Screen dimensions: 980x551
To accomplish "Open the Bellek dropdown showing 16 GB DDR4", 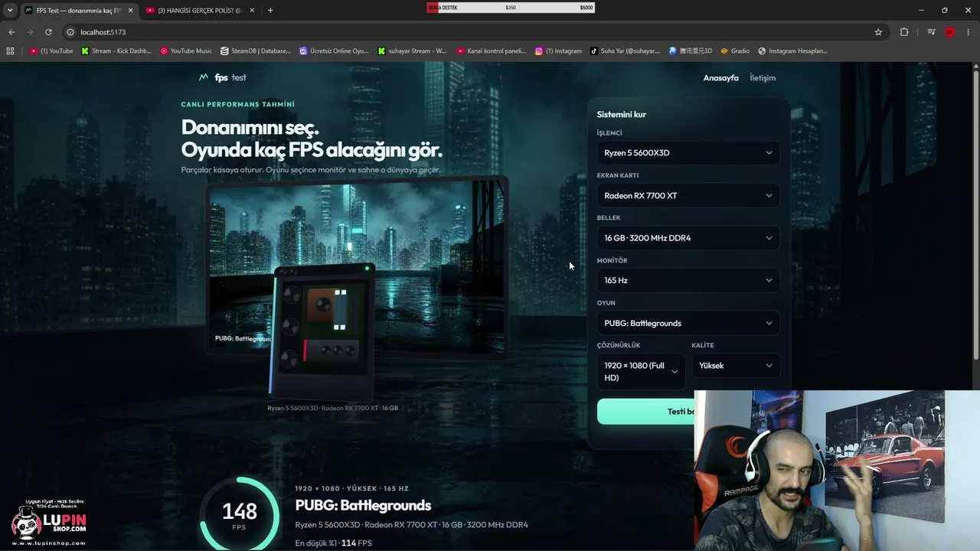I will pyautogui.click(x=688, y=238).
